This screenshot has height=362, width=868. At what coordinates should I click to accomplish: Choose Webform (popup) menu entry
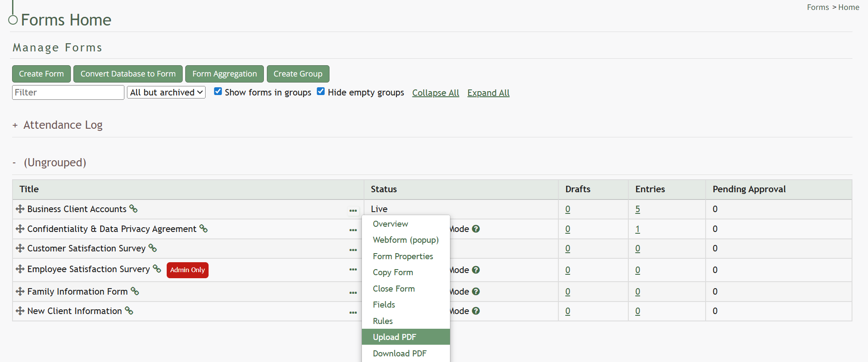[x=405, y=240]
